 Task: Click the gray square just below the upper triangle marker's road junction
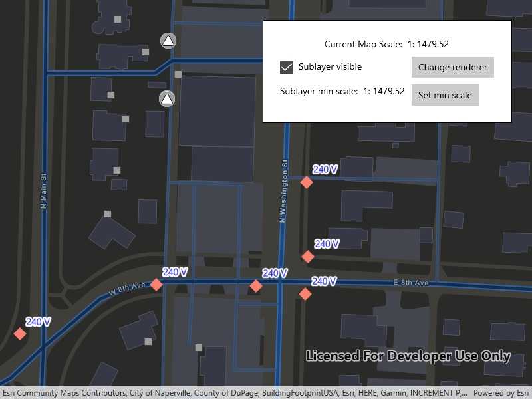coord(178,74)
